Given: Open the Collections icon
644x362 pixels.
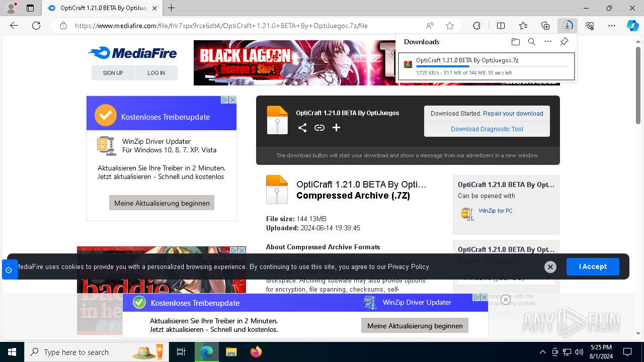Looking at the screenshot, I should (x=545, y=26).
